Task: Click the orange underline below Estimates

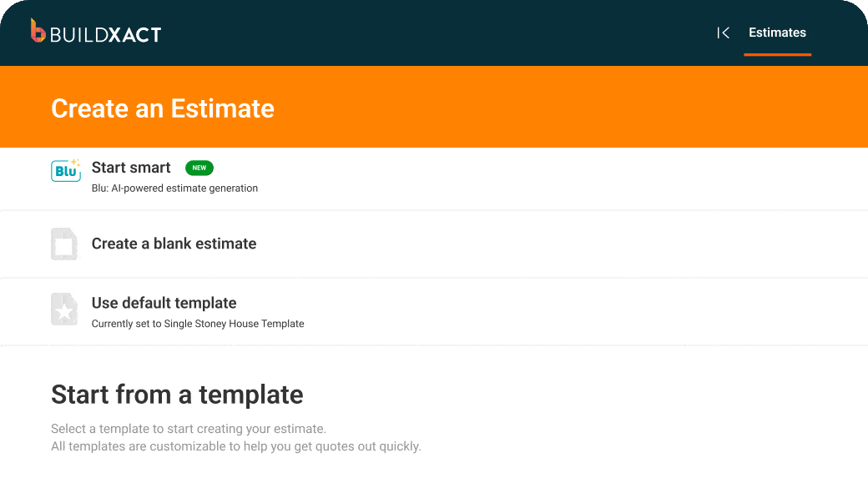Action: click(x=777, y=55)
